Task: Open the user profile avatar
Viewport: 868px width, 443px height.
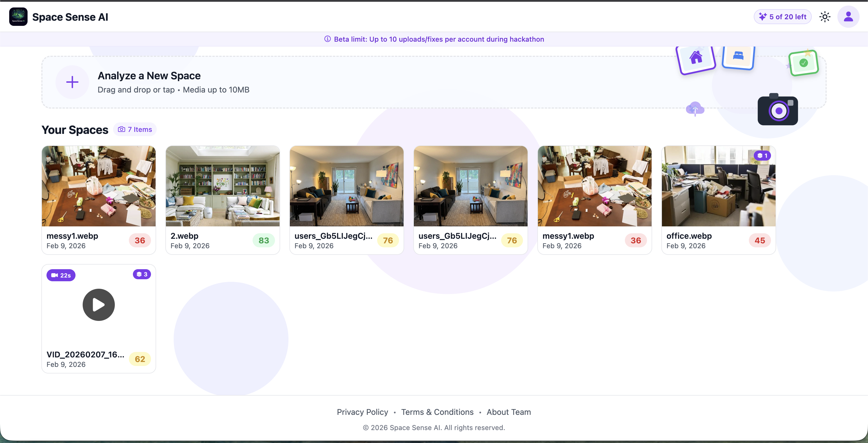Action: point(848,17)
